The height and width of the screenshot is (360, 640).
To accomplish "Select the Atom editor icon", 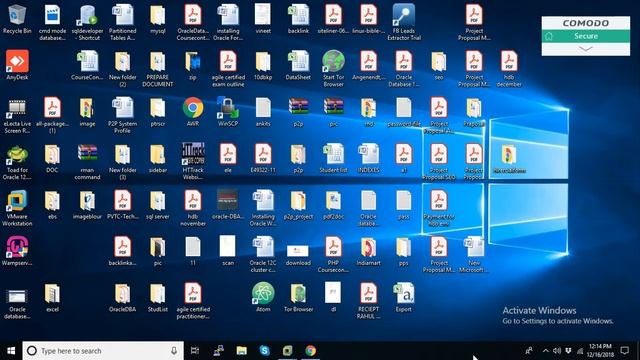I will tap(263, 298).
